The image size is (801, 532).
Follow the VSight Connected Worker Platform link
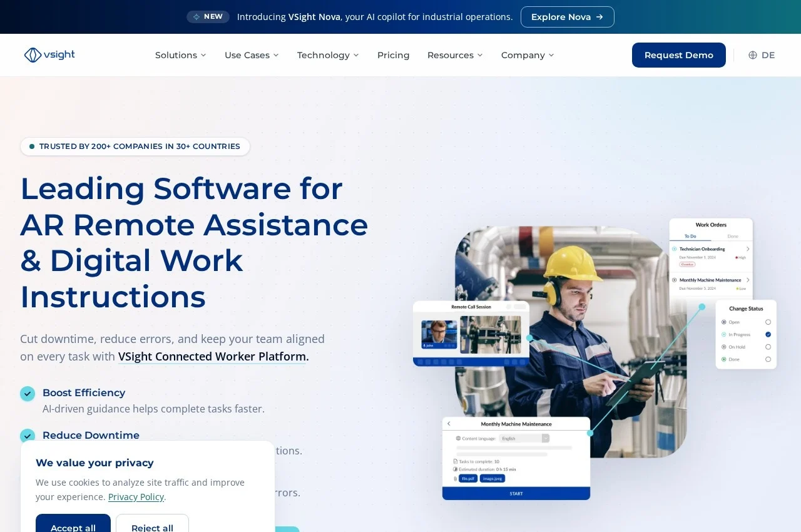pyautogui.click(x=213, y=357)
